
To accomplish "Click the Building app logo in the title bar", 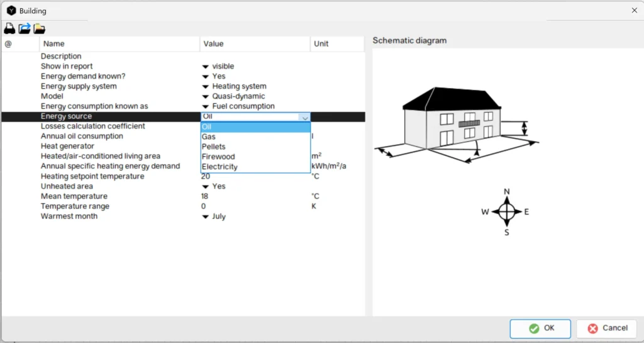I will point(11,11).
